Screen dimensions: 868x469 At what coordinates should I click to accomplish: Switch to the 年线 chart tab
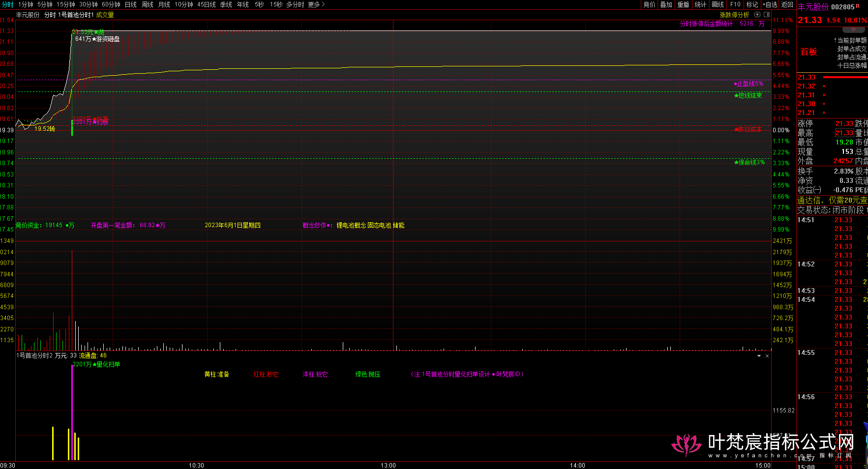243,4
